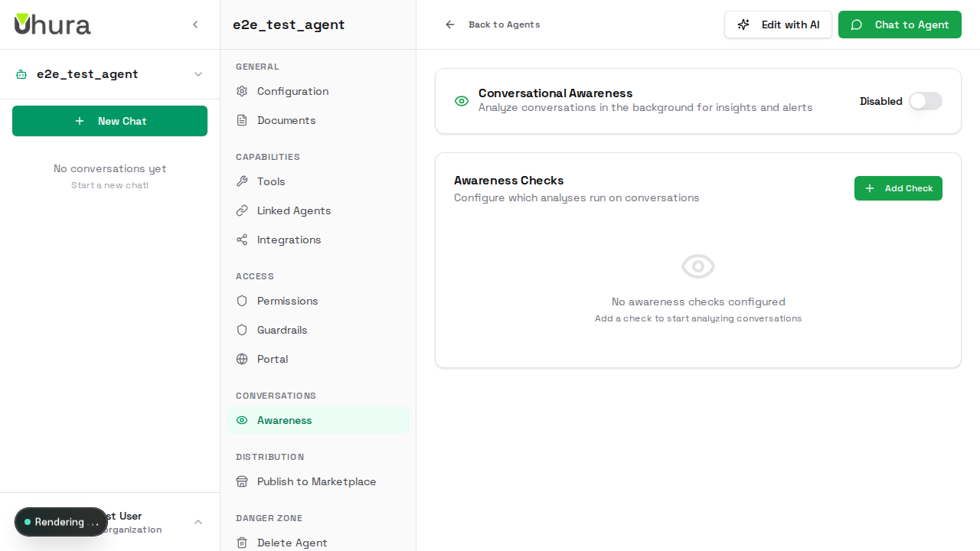Collapse the sidebar with the chevron
The width and height of the screenshot is (980, 551).
click(x=195, y=24)
